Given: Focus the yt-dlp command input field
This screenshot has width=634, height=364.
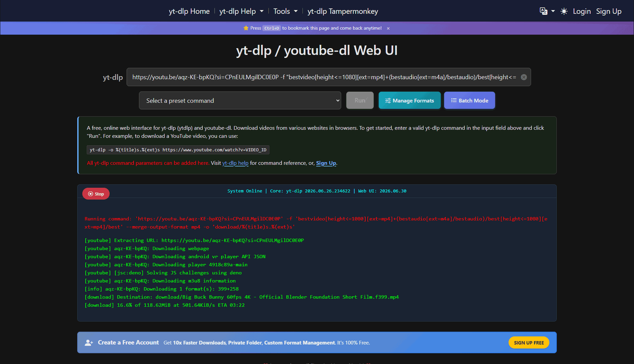Looking at the screenshot, I should [x=323, y=77].
